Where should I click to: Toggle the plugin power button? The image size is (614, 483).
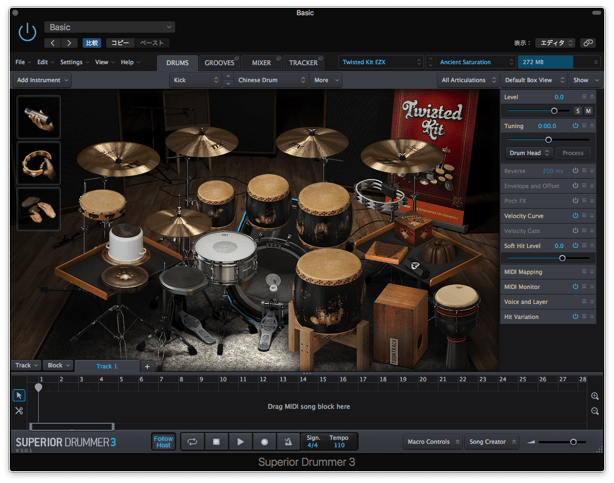click(27, 32)
